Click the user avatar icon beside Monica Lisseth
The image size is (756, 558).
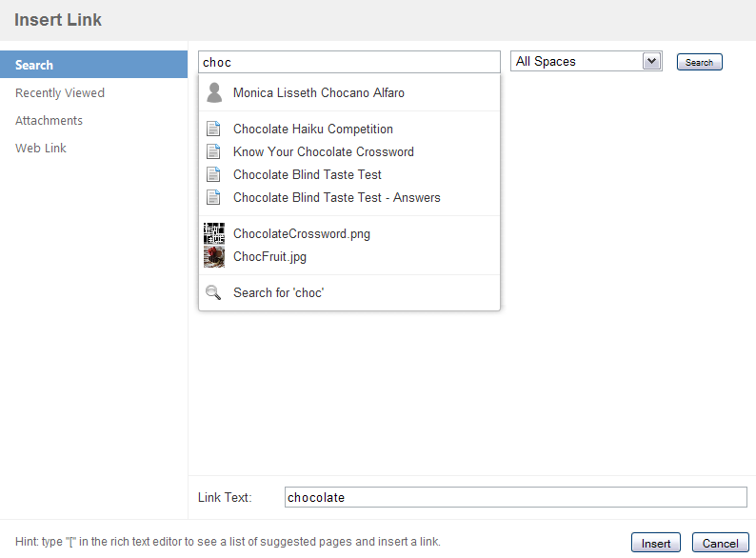point(214,92)
